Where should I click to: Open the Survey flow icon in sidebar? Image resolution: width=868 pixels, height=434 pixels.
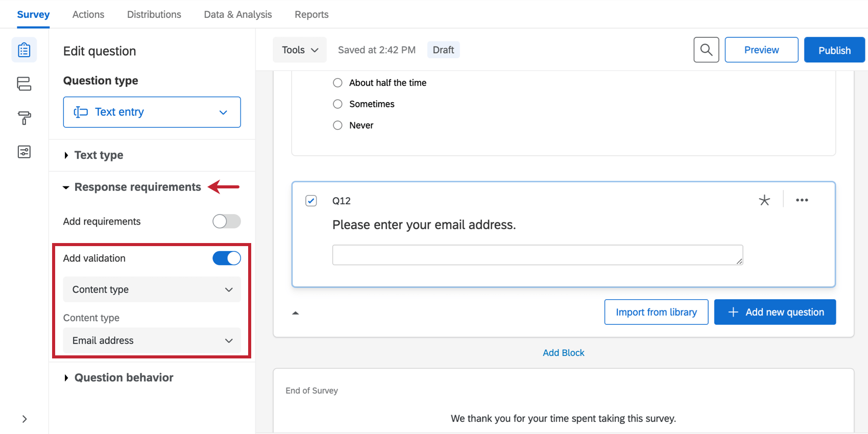tap(24, 84)
